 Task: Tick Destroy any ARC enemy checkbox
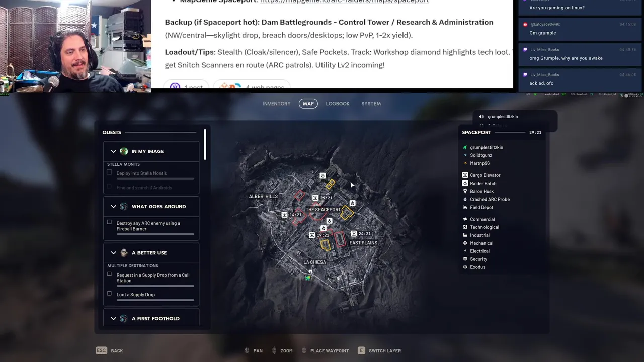click(x=109, y=222)
